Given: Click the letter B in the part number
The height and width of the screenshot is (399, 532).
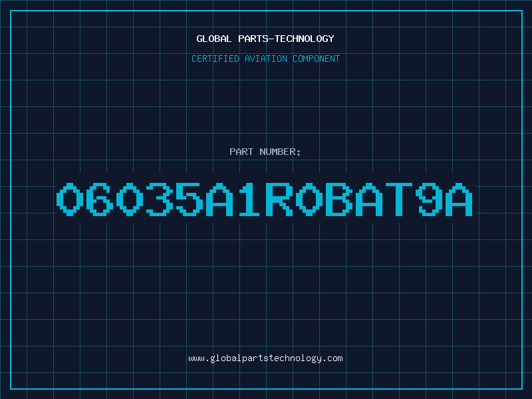Looking at the screenshot, I should [339, 199].
